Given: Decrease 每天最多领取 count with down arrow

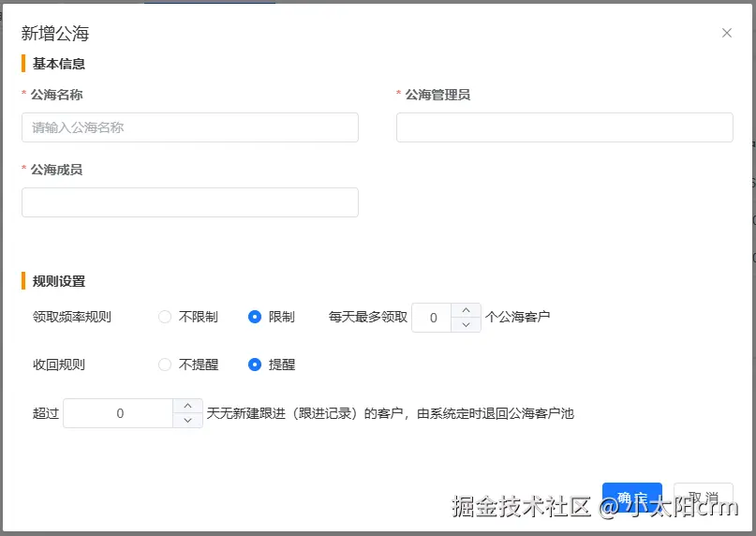Looking at the screenshot, I should pos(466,324).
